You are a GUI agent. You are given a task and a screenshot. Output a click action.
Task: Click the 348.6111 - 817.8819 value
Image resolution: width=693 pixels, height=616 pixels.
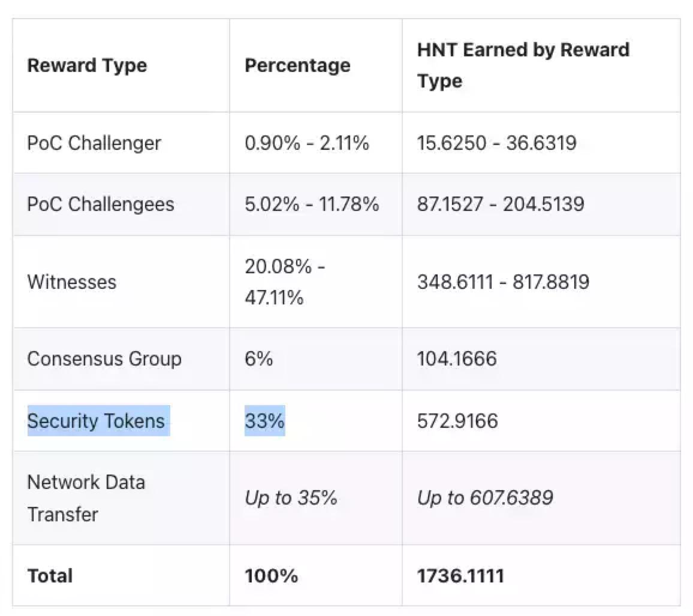click(503, 282)
